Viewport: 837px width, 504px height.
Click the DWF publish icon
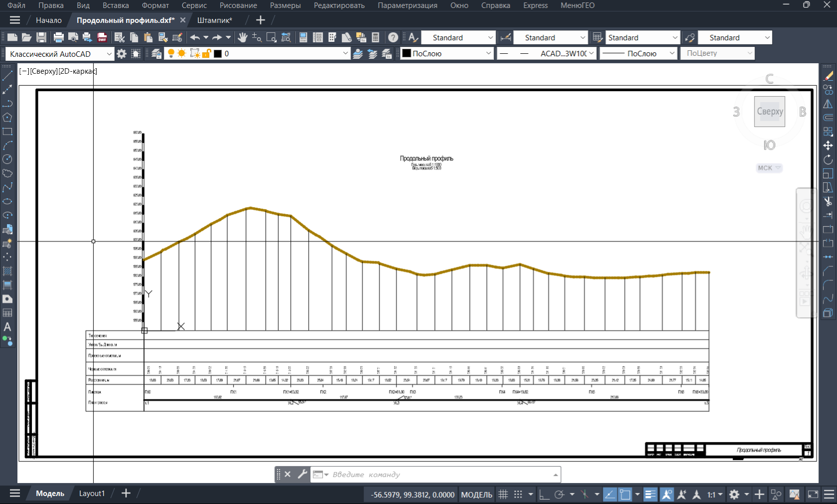point(102,37)
